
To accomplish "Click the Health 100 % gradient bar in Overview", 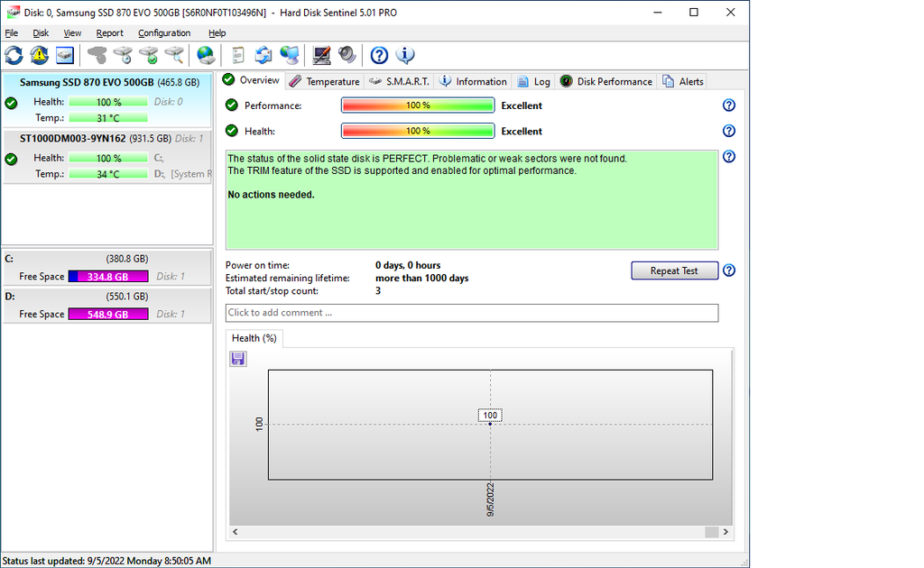I will (x=418, y=131).
